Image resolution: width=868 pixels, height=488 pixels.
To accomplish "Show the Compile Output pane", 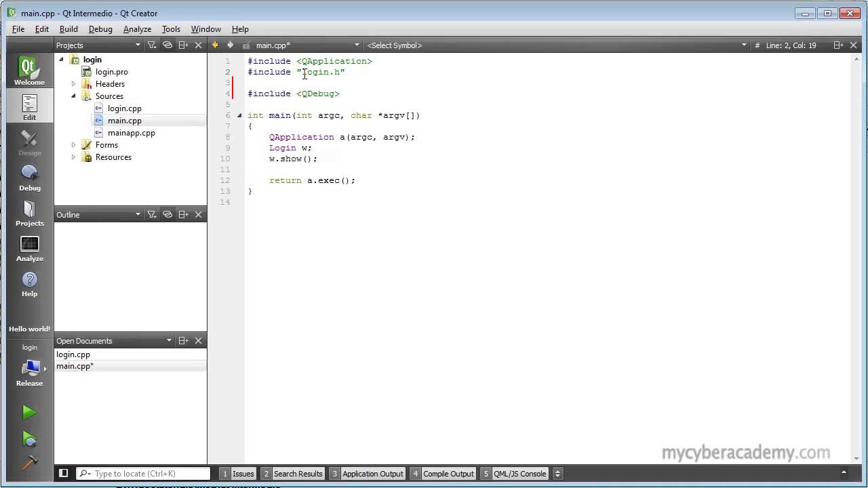I will pos(443,473).
